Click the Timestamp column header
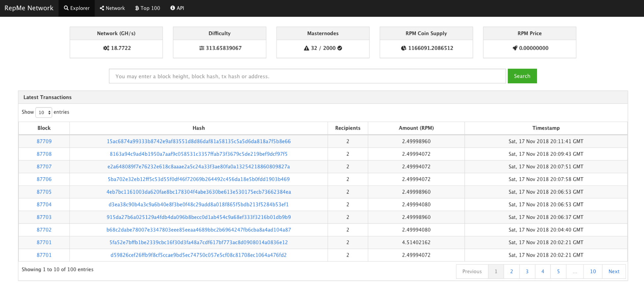The width and height of the screenshot is (644, 292). (x=546, y=128)
